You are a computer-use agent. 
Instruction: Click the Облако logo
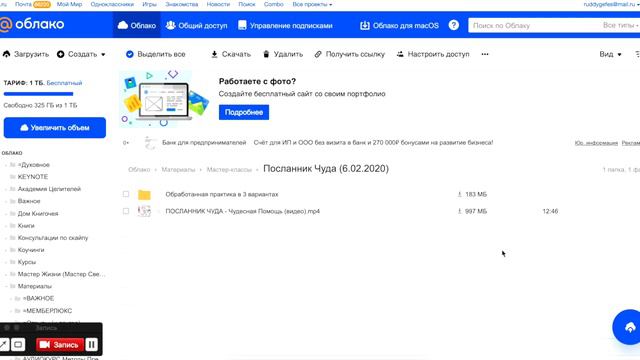point(32,24)
